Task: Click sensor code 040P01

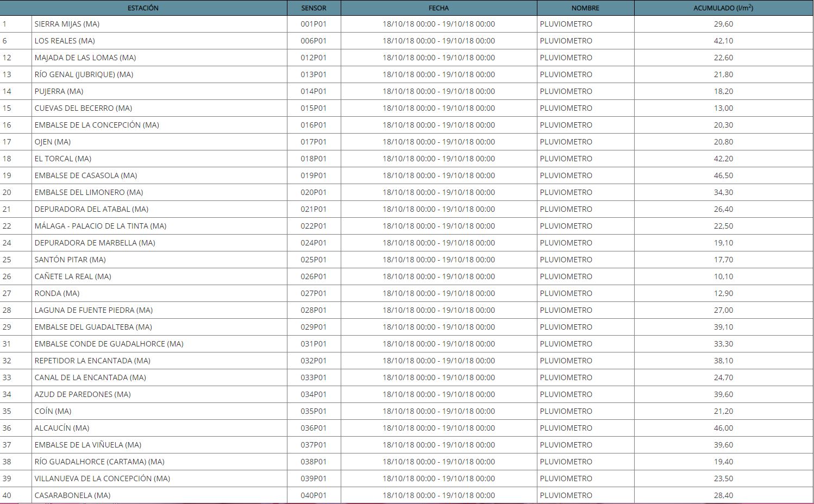Action: point(314,495)
